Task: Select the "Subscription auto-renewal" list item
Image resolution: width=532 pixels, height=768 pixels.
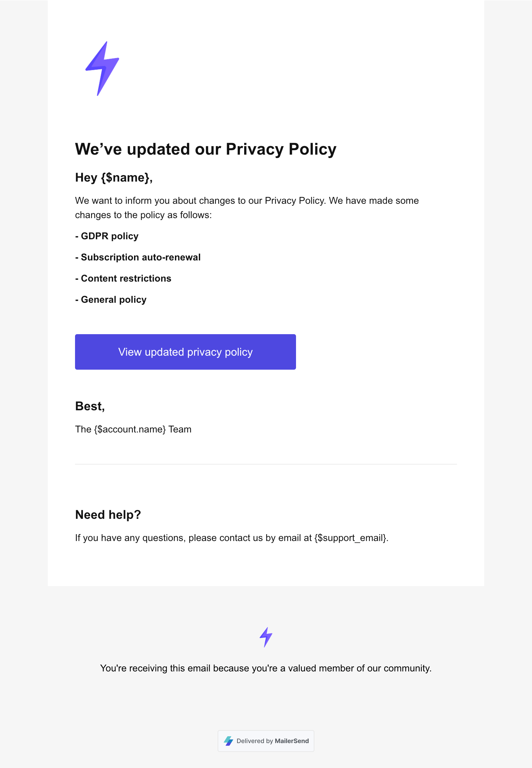Action: point(138,257)
